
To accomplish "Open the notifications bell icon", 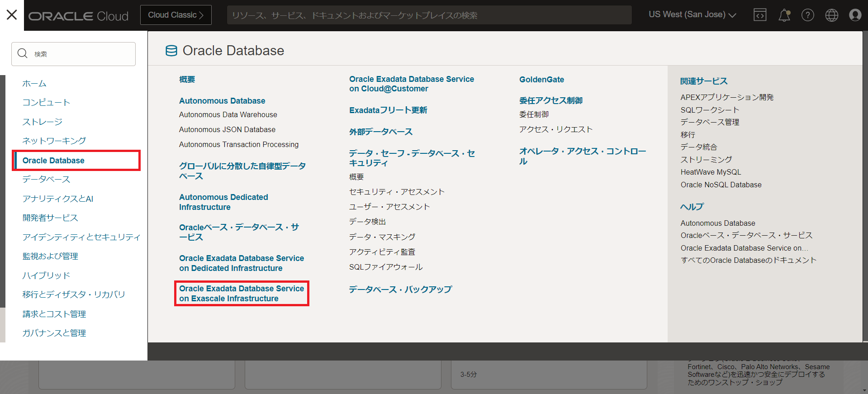I will [x=784, y=15].
